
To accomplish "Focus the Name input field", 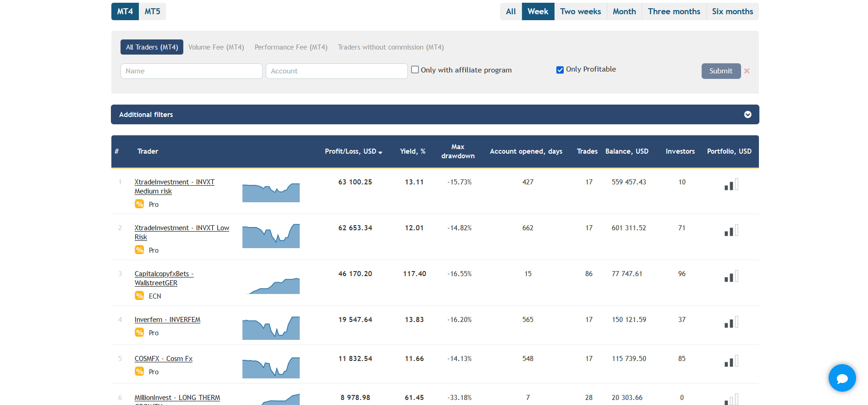I will pos(192,71).
